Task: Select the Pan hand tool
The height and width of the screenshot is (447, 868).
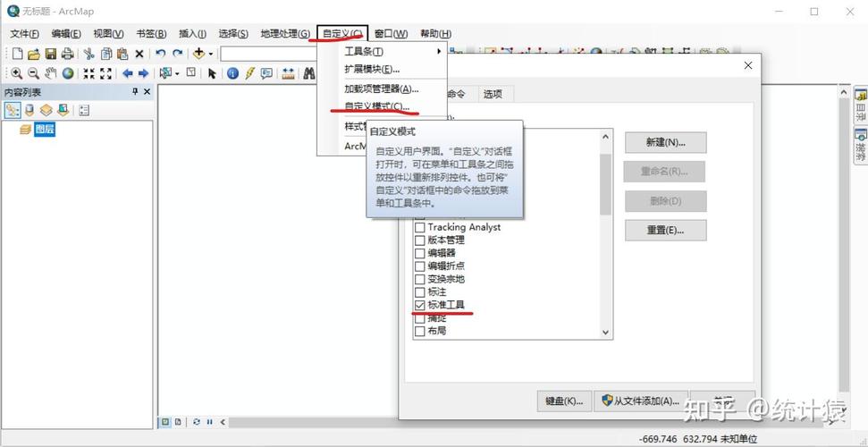Action: 50,73
